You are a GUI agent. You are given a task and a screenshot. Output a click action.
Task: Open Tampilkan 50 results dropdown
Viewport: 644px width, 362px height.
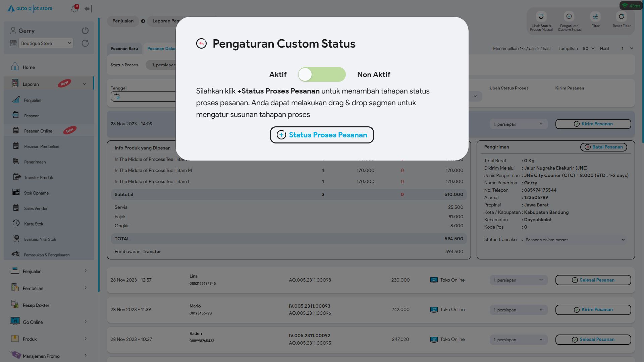point(589,49)
